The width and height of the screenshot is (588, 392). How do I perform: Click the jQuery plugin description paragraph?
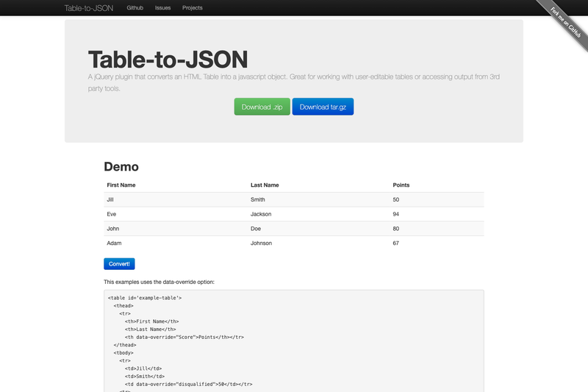(294, 82)
